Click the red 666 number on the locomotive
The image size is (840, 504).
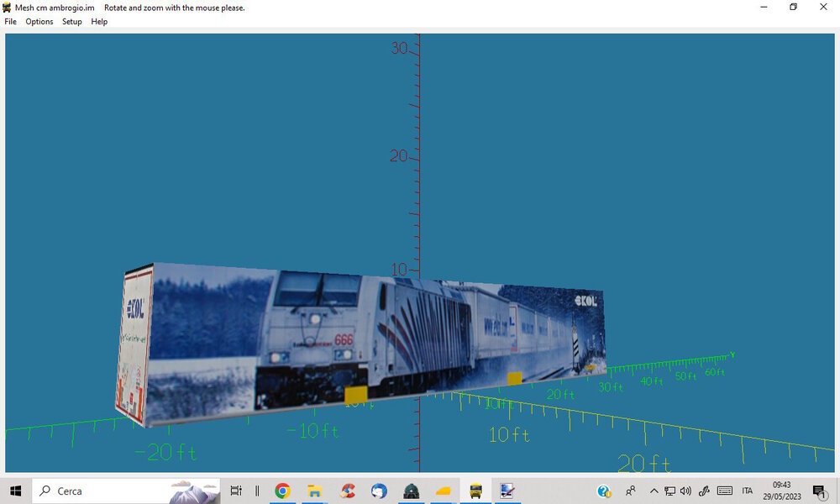pos(344,339)
